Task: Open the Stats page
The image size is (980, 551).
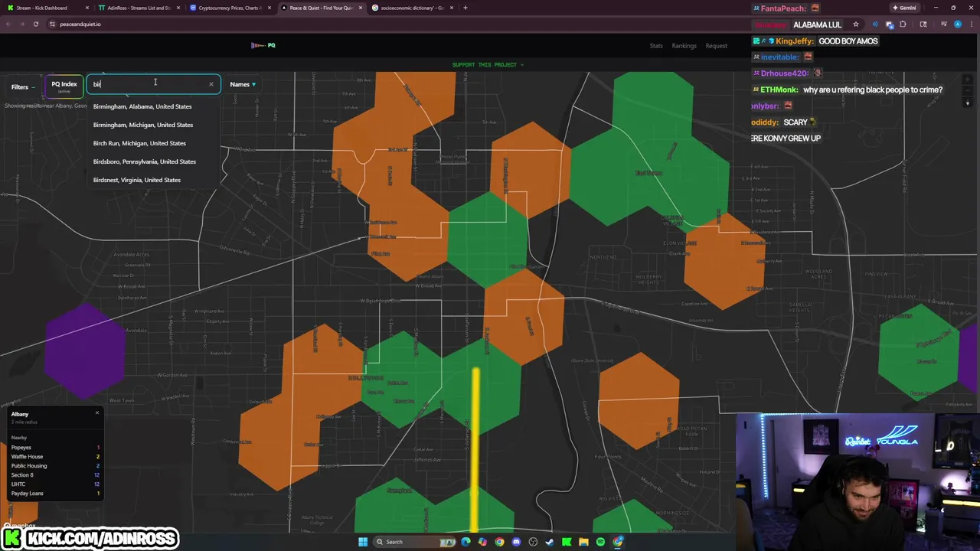Action: [x=656, y=46]
